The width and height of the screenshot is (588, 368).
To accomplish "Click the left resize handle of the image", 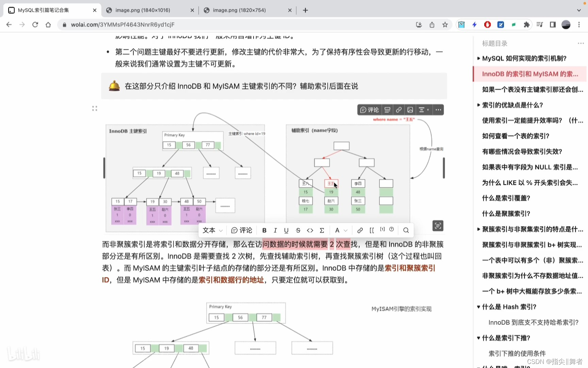I will [104, 168].
